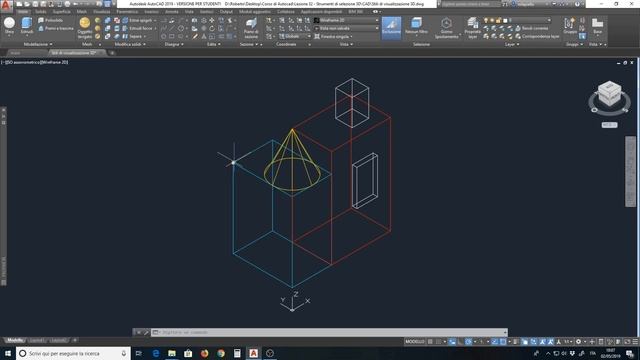This screenshot has width=640, height=360.
Task: Toggle grid display in status bar
Action: click(x=430, y=342)
